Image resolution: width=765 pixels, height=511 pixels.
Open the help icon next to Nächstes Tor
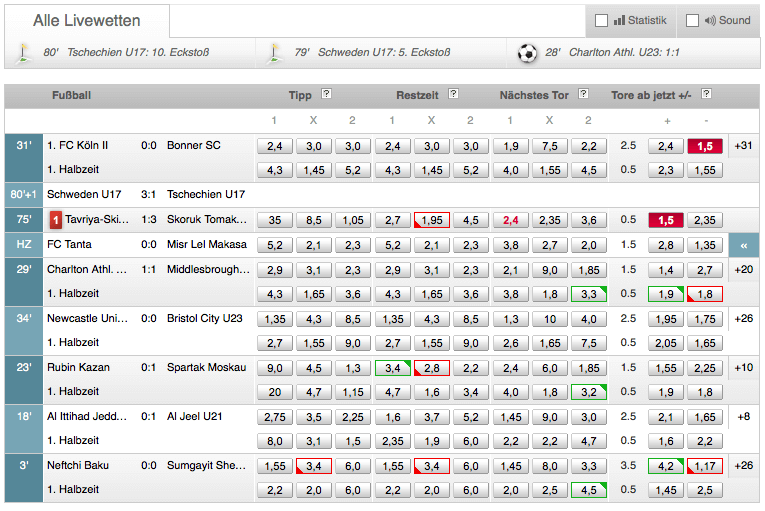coord(583,94)
